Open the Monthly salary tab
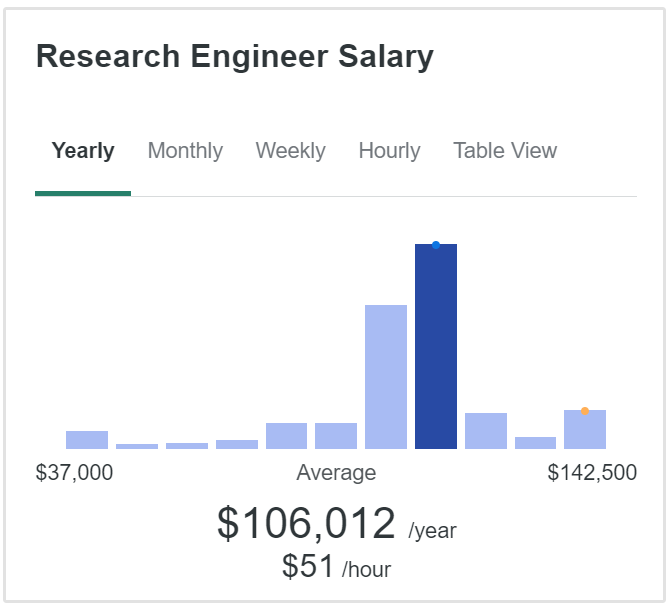 (x=185, y=151)
